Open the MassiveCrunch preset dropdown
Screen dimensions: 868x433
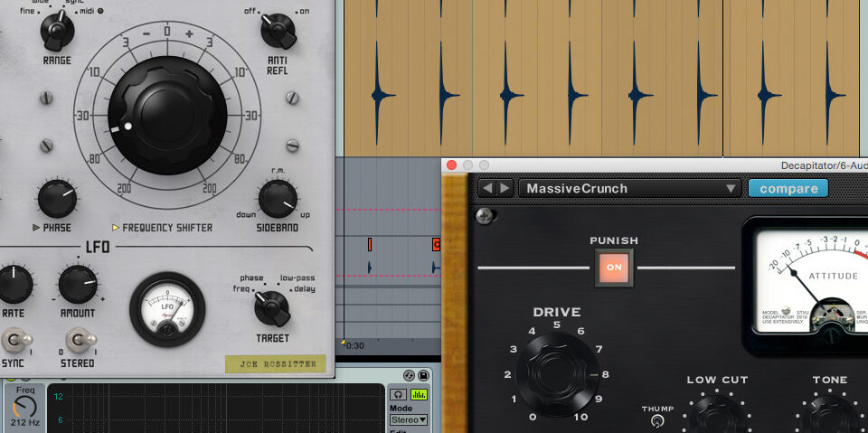click(630, 189)
